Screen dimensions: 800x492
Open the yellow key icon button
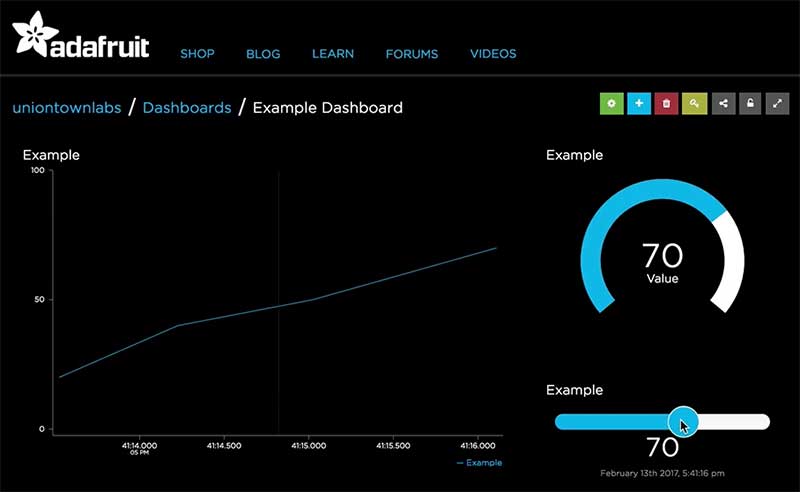[x=694, y=103]
